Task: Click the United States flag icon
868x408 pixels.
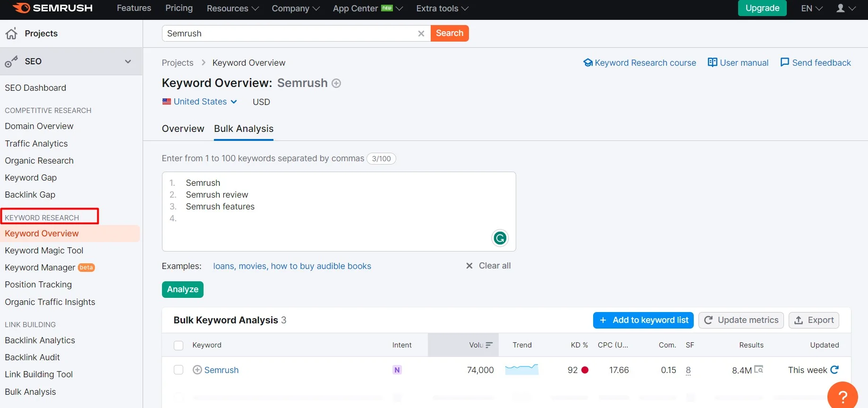Action: pos(167,102)
